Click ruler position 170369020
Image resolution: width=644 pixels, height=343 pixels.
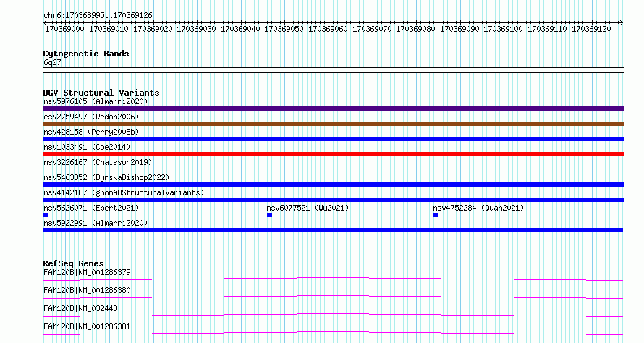(x=153, y=29)
